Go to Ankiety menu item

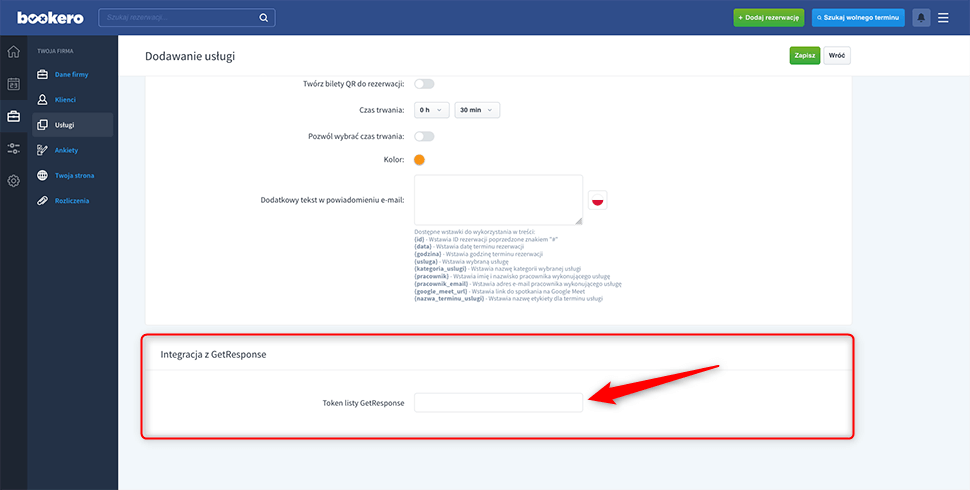[67, 150]
